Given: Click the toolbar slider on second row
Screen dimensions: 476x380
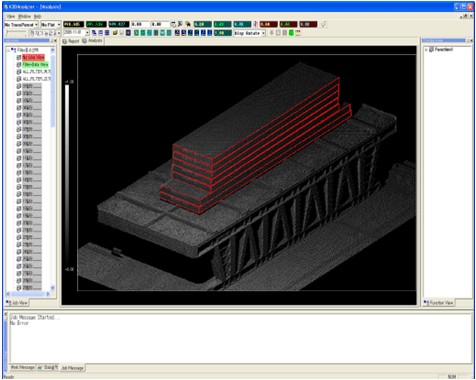Looking at the screenshot, I should pos(16,33).
